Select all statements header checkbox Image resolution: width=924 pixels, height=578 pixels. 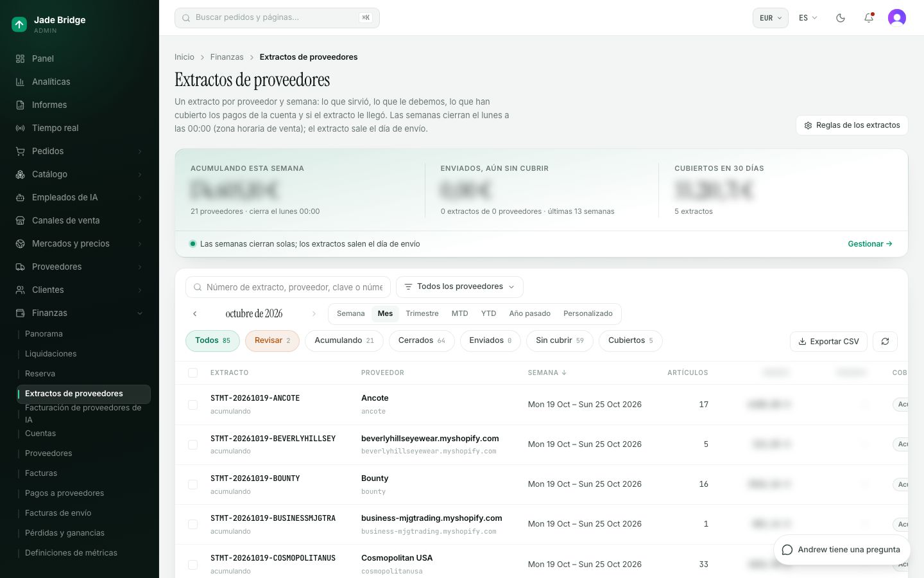[x=193, y=372]
